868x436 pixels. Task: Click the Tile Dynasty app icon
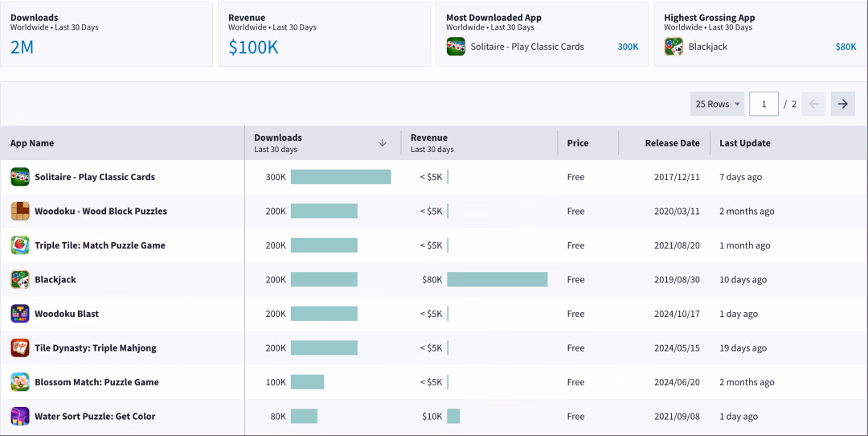(x=20, y=348)
